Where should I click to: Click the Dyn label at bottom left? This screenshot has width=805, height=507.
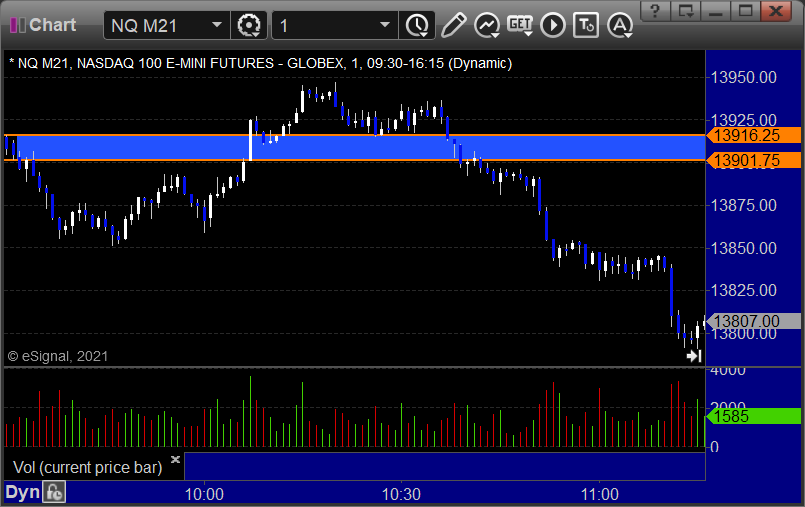[x=23, y=493]
